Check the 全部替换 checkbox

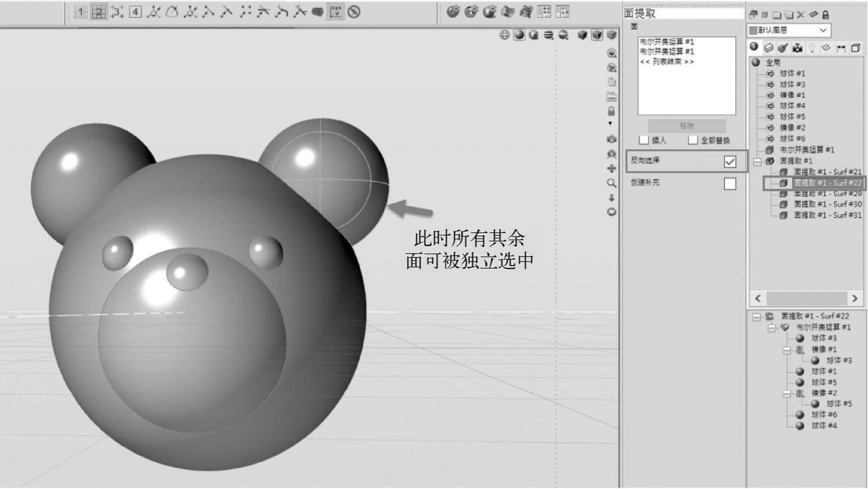tap(693, 141)
